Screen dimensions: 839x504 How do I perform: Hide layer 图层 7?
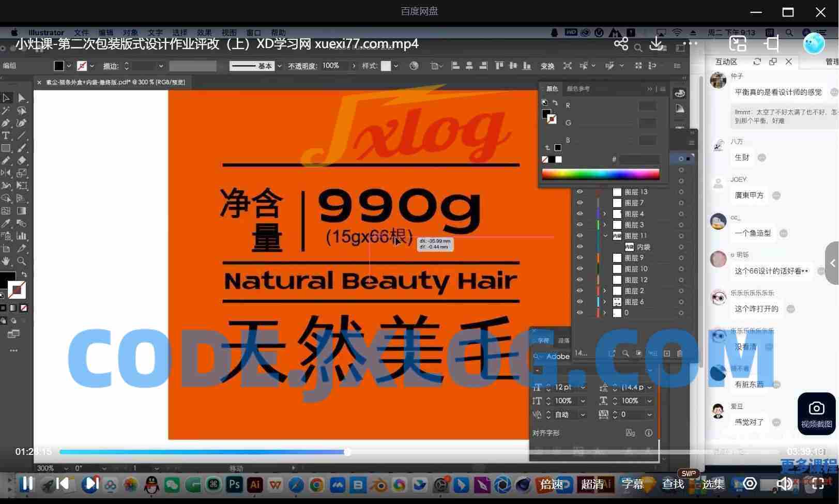tap(579, 203)
